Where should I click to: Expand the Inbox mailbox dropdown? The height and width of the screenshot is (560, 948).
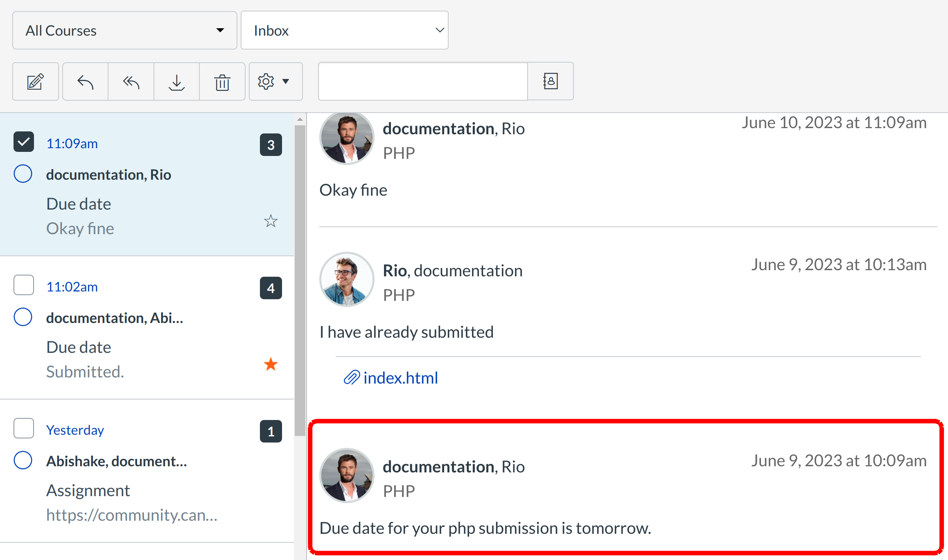pos(344,31)
